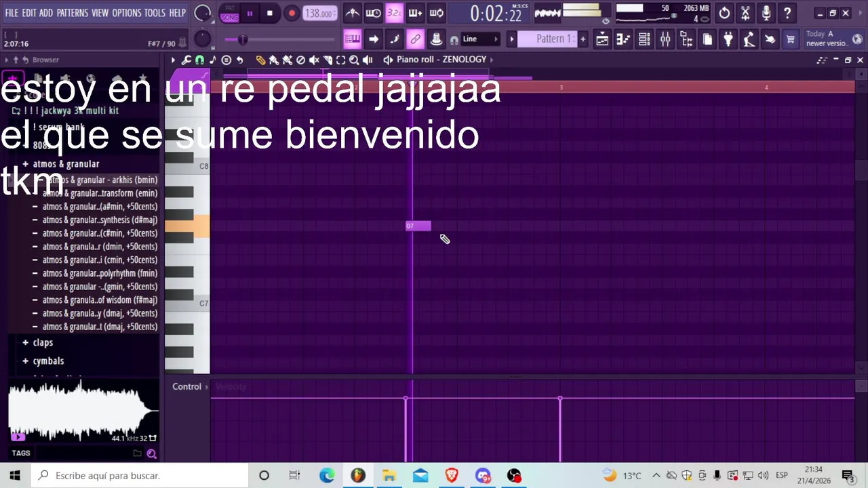868x488 pixels.
Task: Open the PATTERNS menu
Action: pyautogui.click(x=73, y=13)
